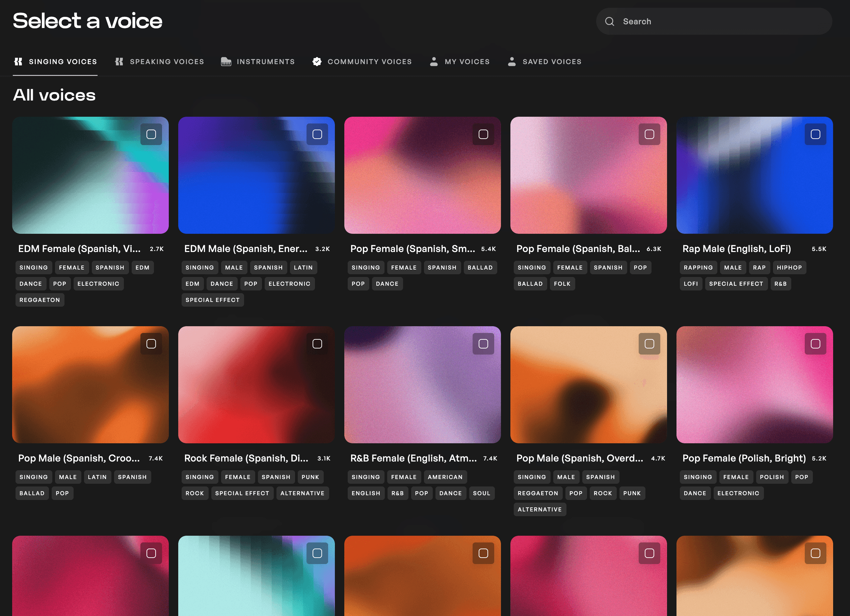Click the 7.4K count on Pop Male Croo...

click(156, 458)
